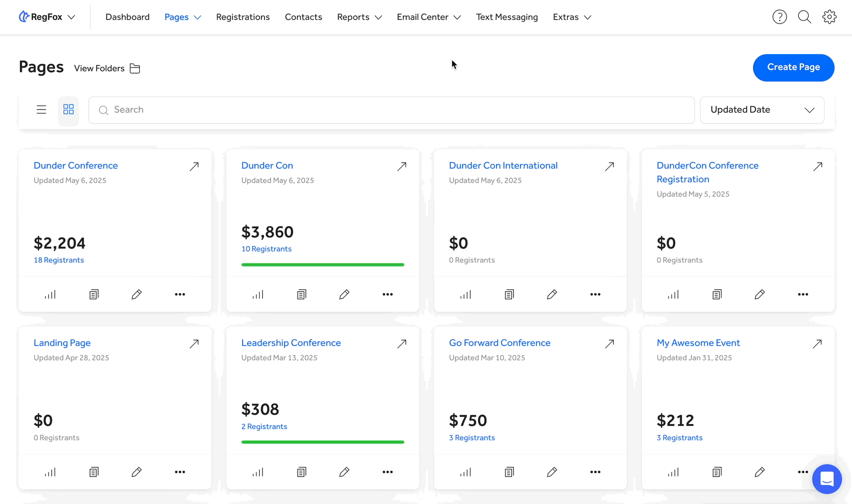
Task: Open Dunder Conference page in new tab arrow
Action: click(x=194, y=167)
